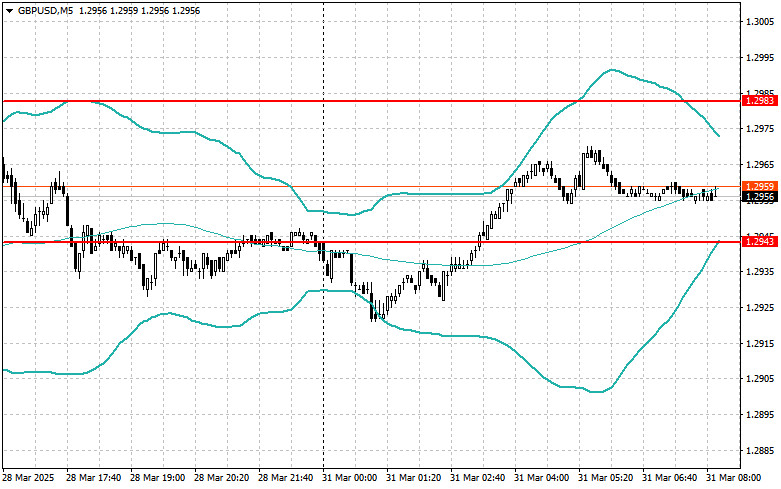The image size is (781, 489).
Task: Click the 31 Mar 01:20 time label
Action: 413,478
